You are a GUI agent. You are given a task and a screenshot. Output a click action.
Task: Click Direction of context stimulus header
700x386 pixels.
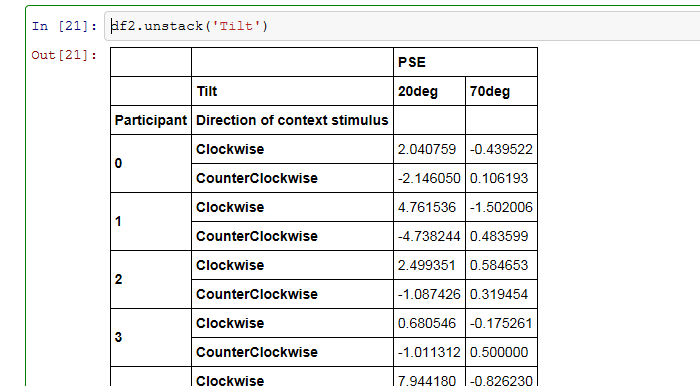click(x=292, y=120)
